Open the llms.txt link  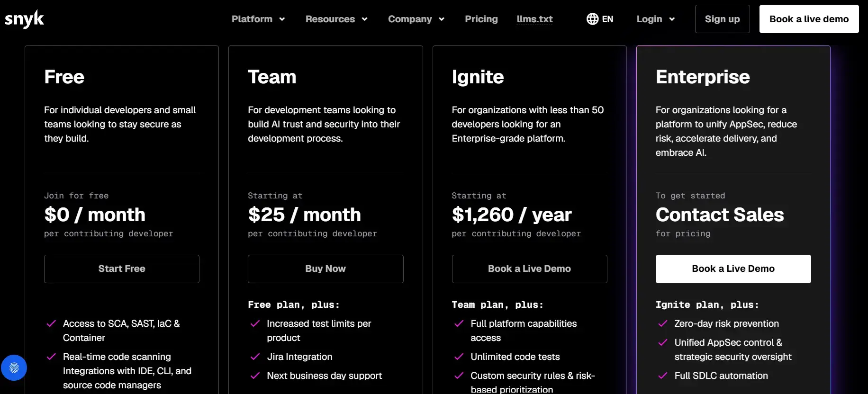tap(534, 19)
